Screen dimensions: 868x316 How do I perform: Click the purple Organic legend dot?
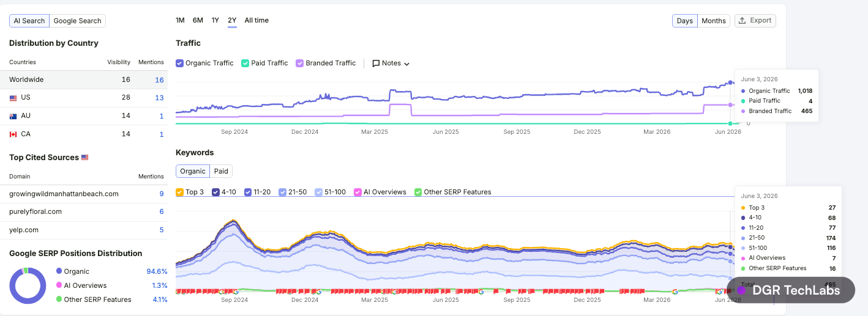click(x=59, y=271)
